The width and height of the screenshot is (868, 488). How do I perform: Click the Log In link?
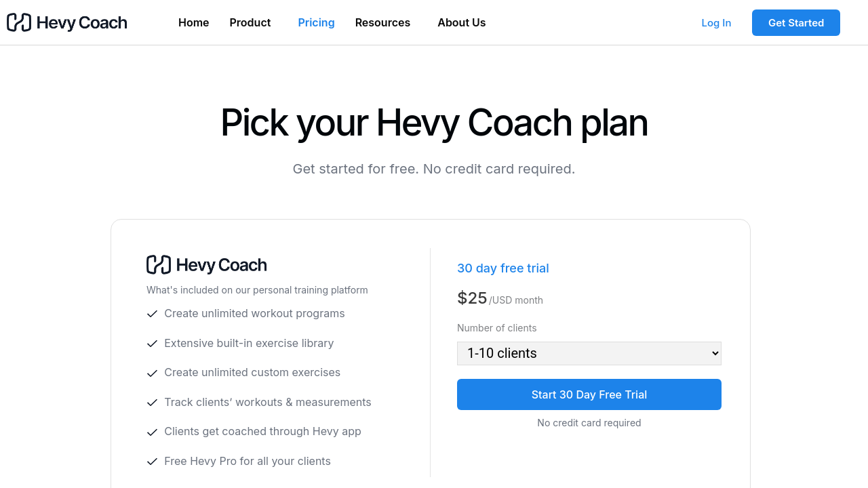tap(716, 23)
